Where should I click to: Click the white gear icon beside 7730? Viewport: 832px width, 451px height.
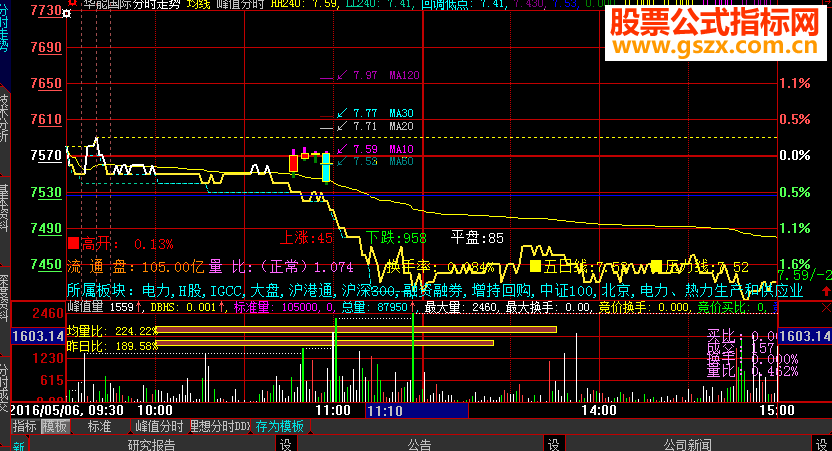66,14
